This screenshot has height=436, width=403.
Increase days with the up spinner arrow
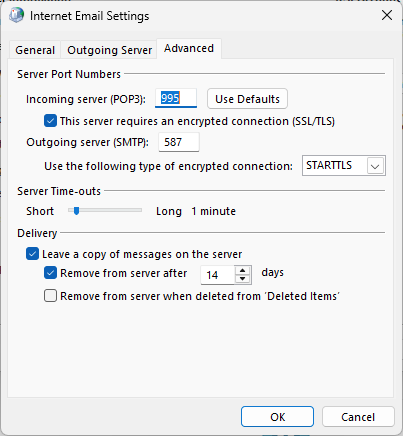click(x=243, y=270)
